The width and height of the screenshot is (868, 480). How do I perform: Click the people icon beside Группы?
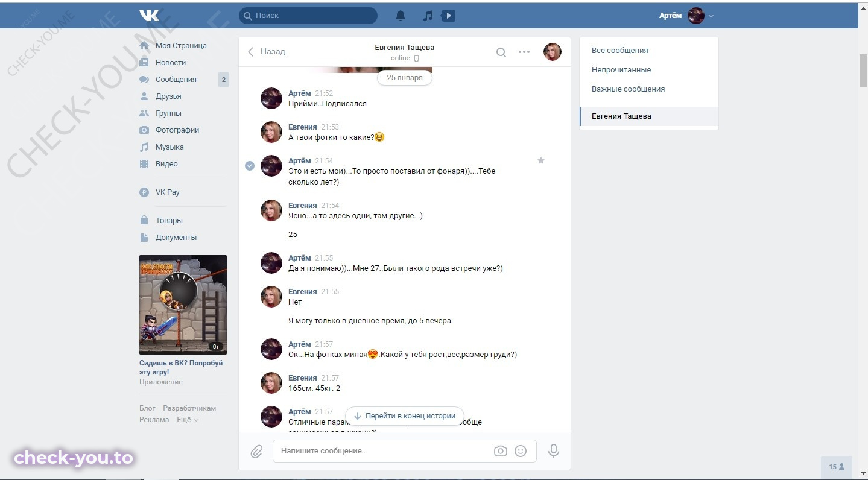point(144,113)
